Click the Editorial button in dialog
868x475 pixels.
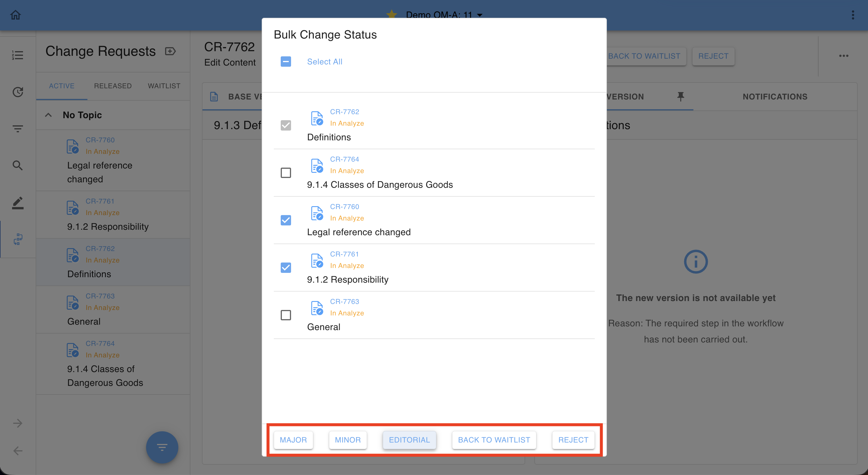click(x=409, y=440)
